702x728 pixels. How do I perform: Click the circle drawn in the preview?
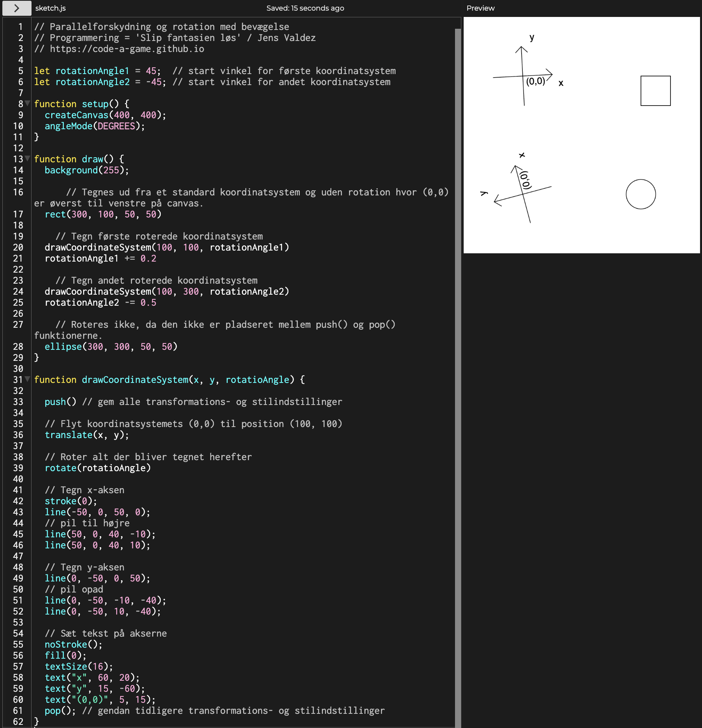pyautogui.click(x=641, y=194)
